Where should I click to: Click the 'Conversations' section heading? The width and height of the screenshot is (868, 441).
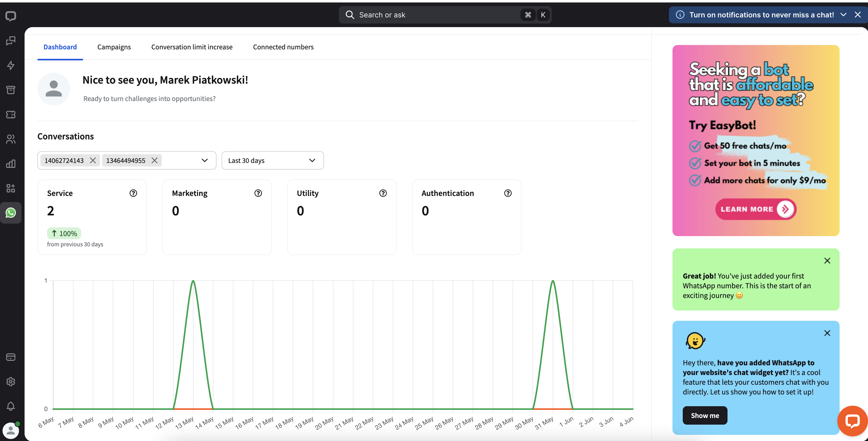tap(66, 136)
